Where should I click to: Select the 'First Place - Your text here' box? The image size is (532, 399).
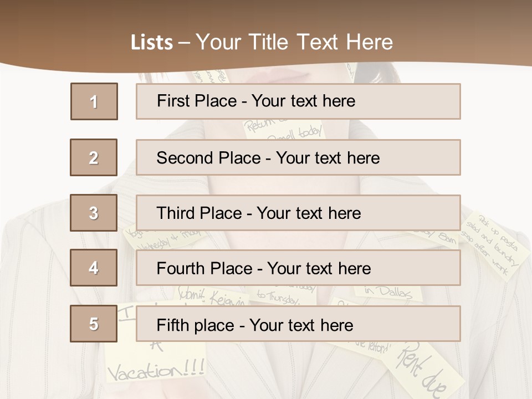[298, 101]
